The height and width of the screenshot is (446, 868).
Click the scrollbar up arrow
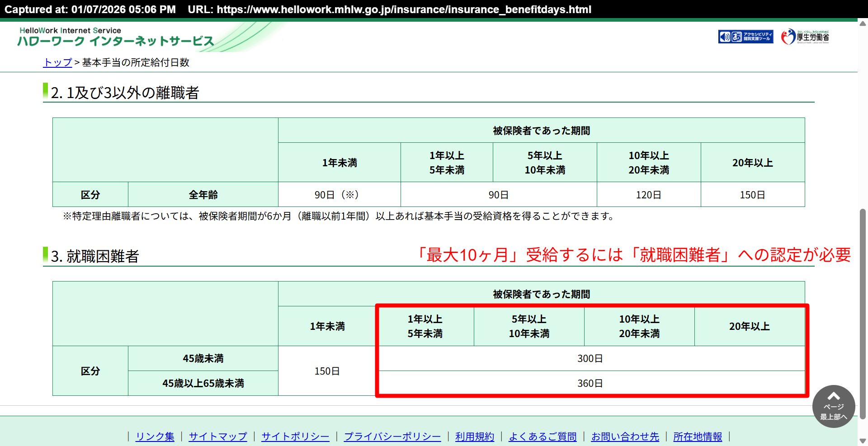[x=863, y=23]
